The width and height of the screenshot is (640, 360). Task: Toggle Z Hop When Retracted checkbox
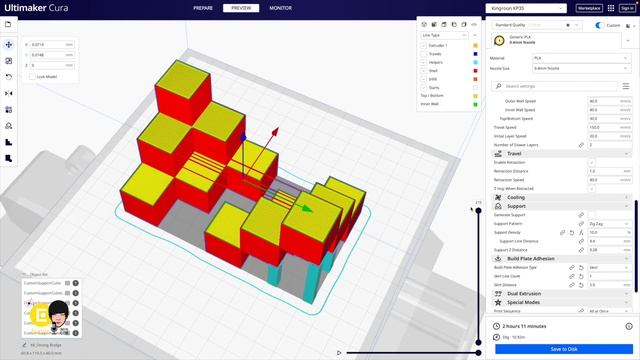click(x=591, y=189)
